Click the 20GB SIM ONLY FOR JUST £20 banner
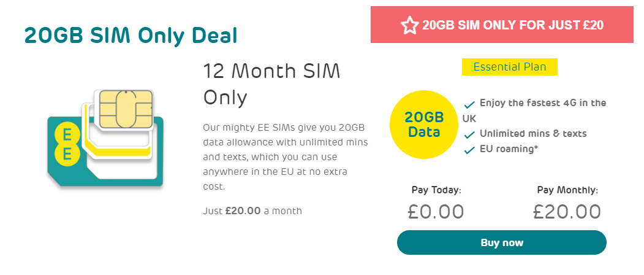Image resolution: width=644 pixels, height=275 pixels. coord(502,25)
